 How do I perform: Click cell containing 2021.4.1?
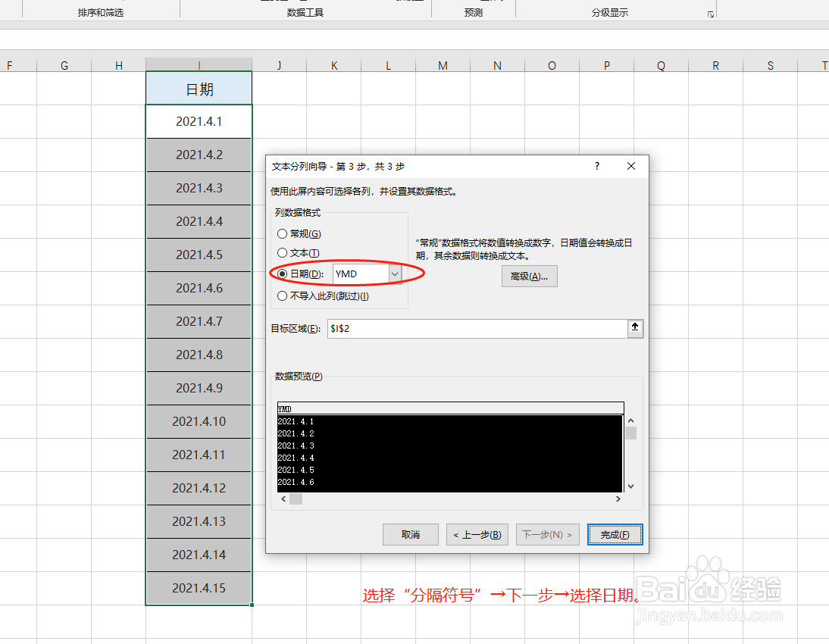(x=199, y=122)
